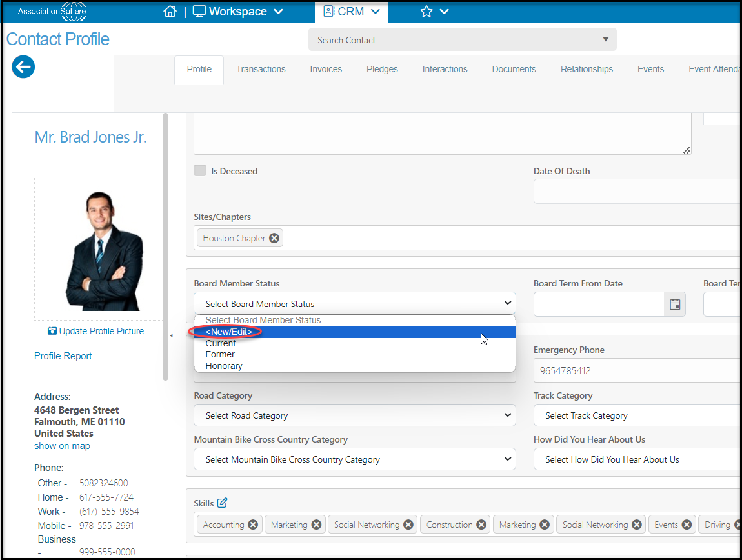Screen dimensions: 742x560
Task: Open the Search Contact dropdown
Action: pyautogui.click(x=463, y=40)
